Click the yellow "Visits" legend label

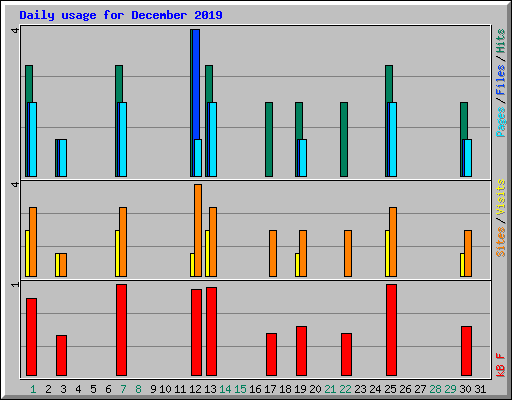501,197
